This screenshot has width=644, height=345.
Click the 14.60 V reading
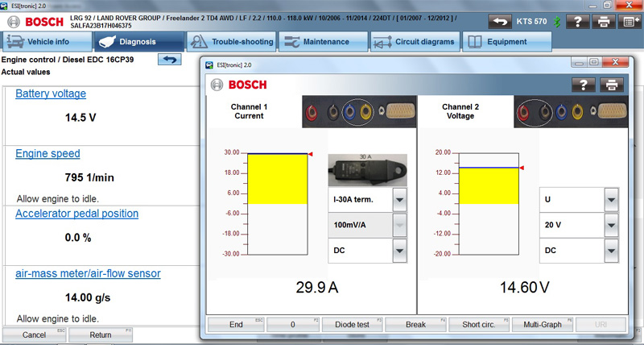tap(524, 288)
